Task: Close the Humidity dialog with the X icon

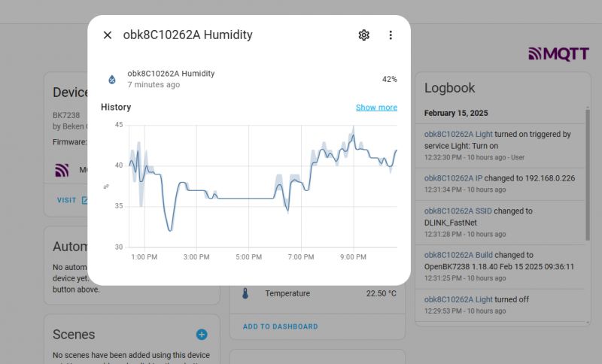Action: pos(108,35)
